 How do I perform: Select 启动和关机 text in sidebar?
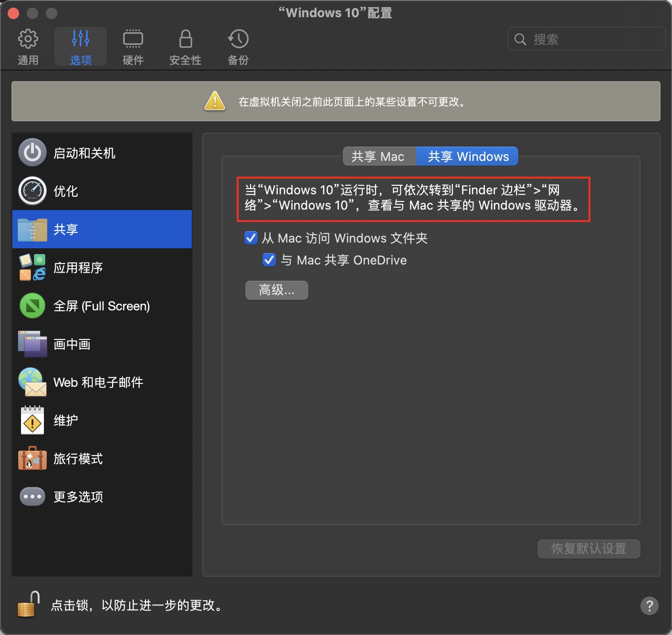tap(84, 153)
